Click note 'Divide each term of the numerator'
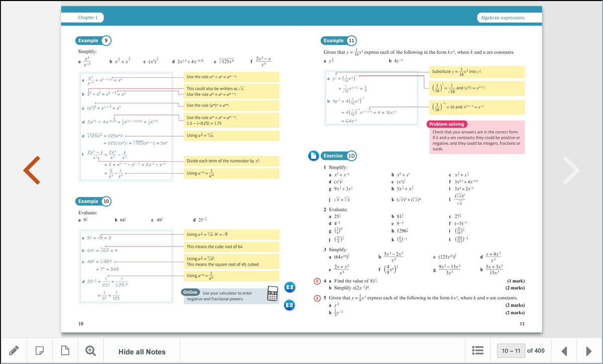The height and width of the screenshot is (364, 603). click(x=223, y=161)
